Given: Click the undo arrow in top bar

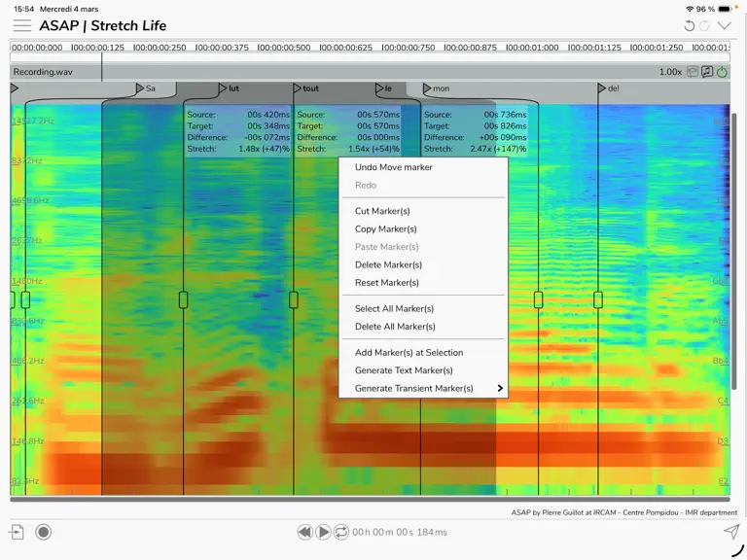Looking at the screenshot, I should (x=689, y=25).
